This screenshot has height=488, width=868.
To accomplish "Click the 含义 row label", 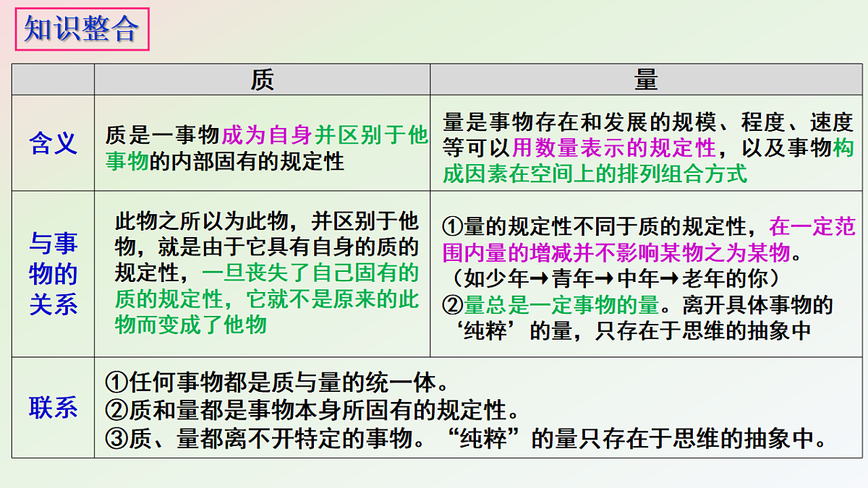I will coord(53,143).
